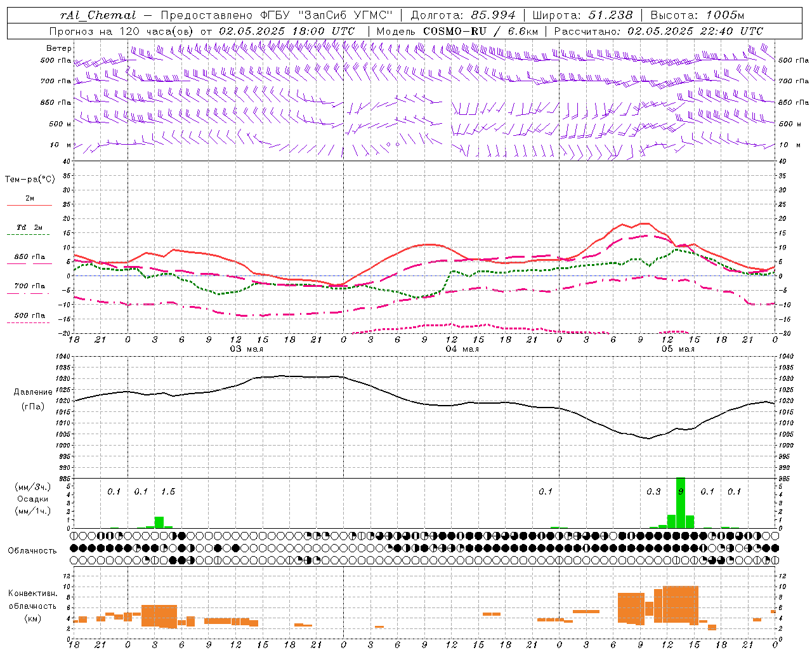The width and height of the screenshot is (812, 650).
Task: Click the tallest green precipitation bar
Action: pyautogui.click(x=681, y=503)
